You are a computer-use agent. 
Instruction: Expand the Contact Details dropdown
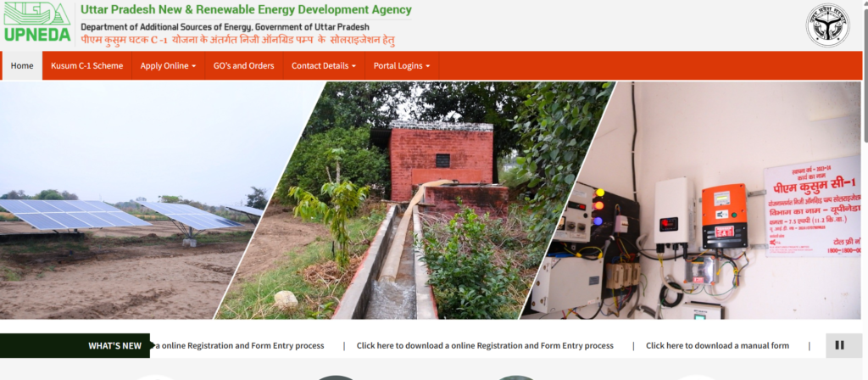[324, 66]
